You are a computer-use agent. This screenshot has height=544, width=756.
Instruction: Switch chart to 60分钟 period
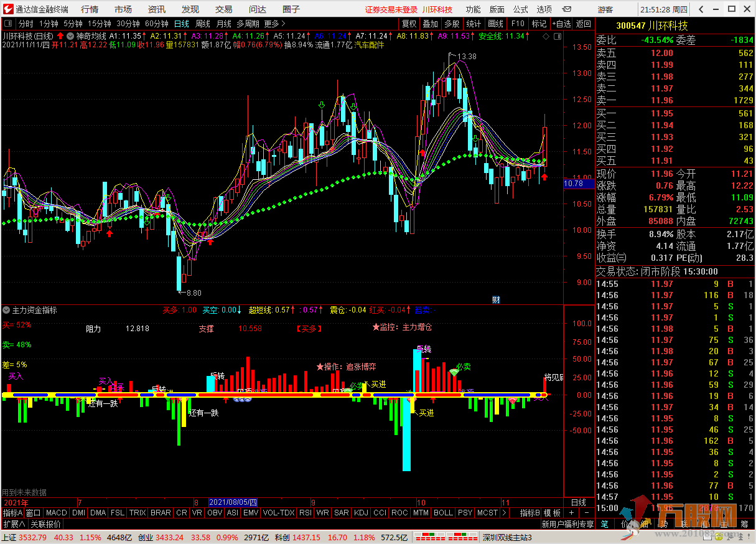point(157,24)
